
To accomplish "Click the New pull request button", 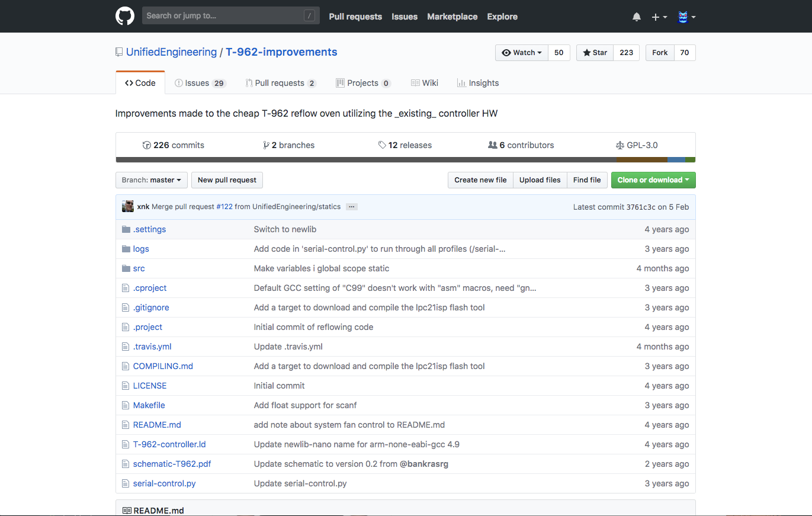I will (227, 180).
